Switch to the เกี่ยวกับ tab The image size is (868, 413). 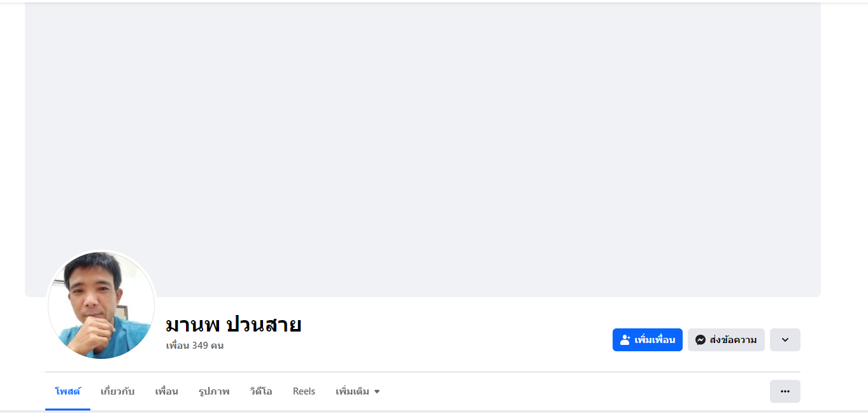117,391
